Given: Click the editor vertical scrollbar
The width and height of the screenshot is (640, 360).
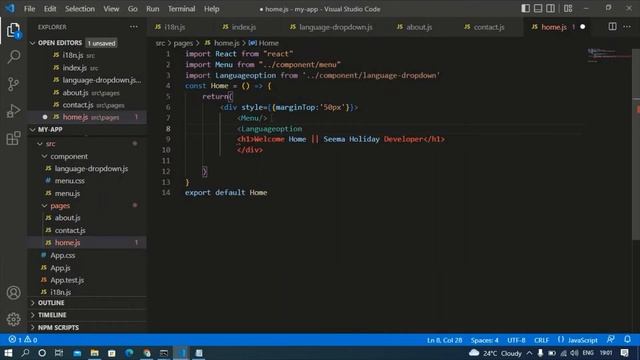Looking at the screenshot, I should (636, 145).
